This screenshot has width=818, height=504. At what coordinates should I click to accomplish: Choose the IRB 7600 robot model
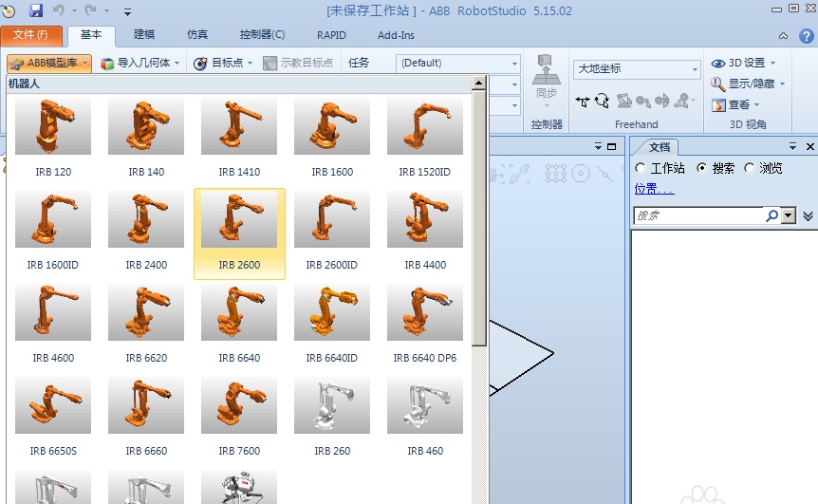pyautogui.click(x=239, y=419)
